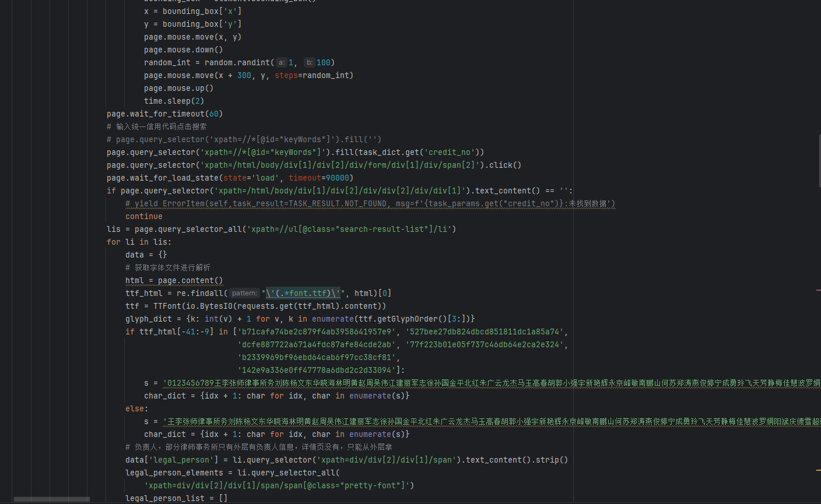Click hash string starting with 77f223b0
This screenshot has width=821, height=504.
[x=484, y=344]
